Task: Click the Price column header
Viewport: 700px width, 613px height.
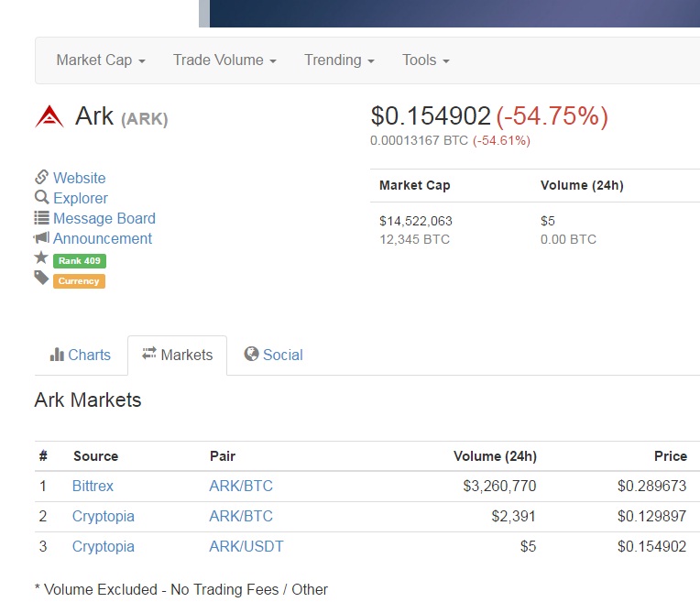Action: [671, 455]
